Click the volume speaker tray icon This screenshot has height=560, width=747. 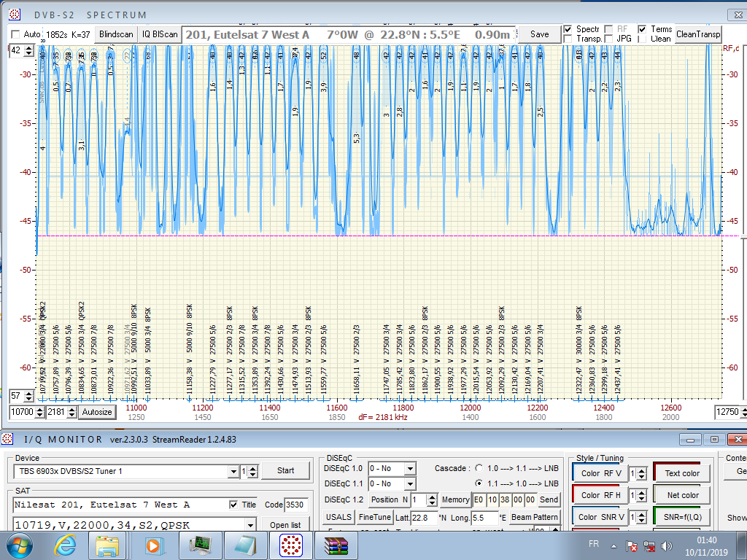coord(666,545)
